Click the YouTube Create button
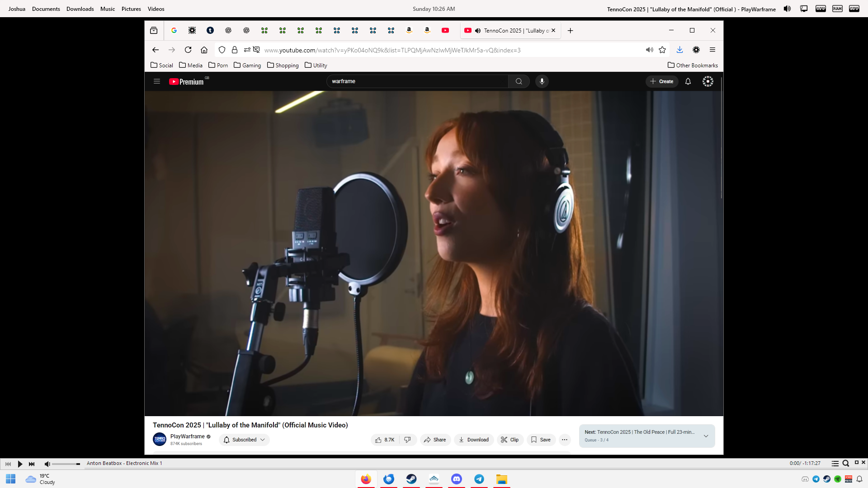Image resolution: width=868 pixels, height=488 pixels. pos(662,81)
